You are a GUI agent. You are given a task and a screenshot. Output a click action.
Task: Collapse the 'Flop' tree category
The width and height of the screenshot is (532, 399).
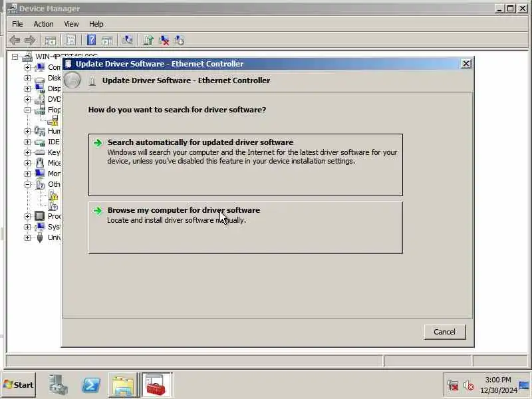(27, 110)
